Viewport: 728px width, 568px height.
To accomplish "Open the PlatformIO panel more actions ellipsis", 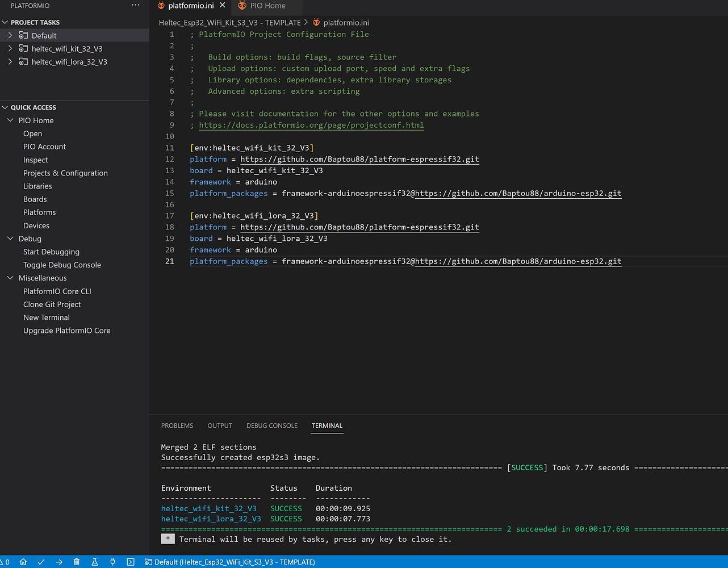I will tap(135, 6).
